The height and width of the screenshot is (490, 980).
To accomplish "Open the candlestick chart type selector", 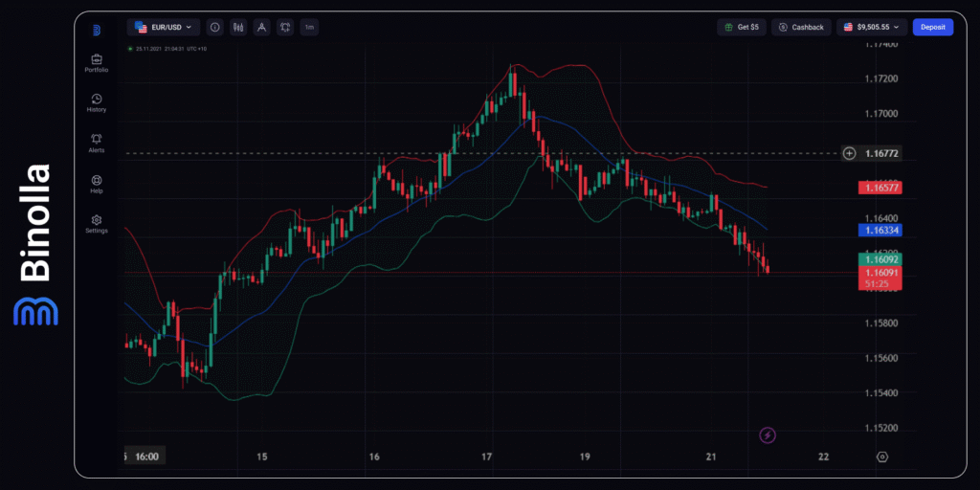I will 238,28.
